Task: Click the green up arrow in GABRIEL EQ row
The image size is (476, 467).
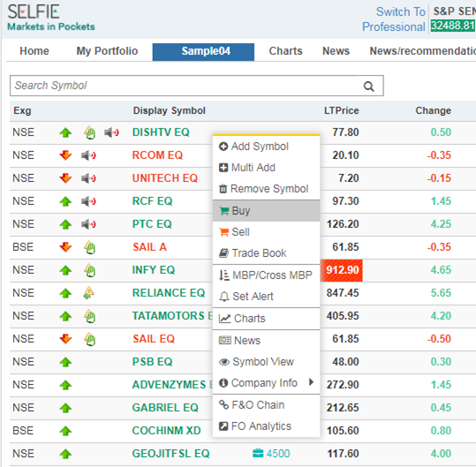Action: click(x=65, y=408)
